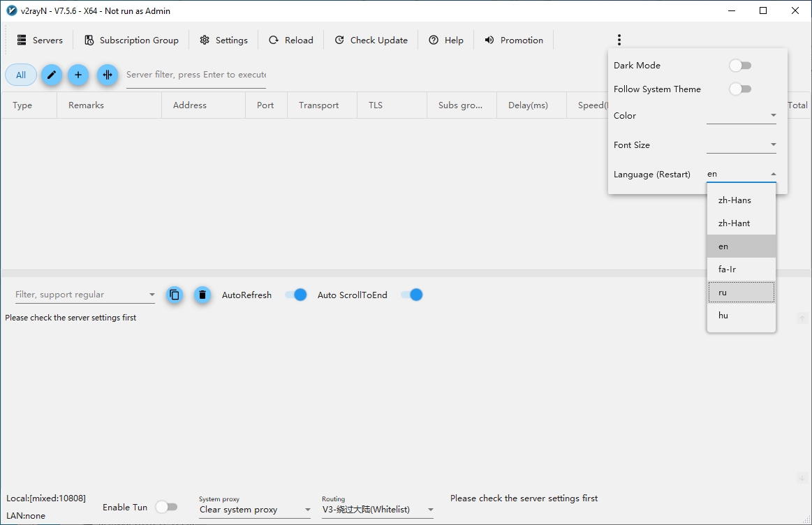Sort by the Remarks column header
This screenshot has width=812, height=525.
click(x=110, y=105)
